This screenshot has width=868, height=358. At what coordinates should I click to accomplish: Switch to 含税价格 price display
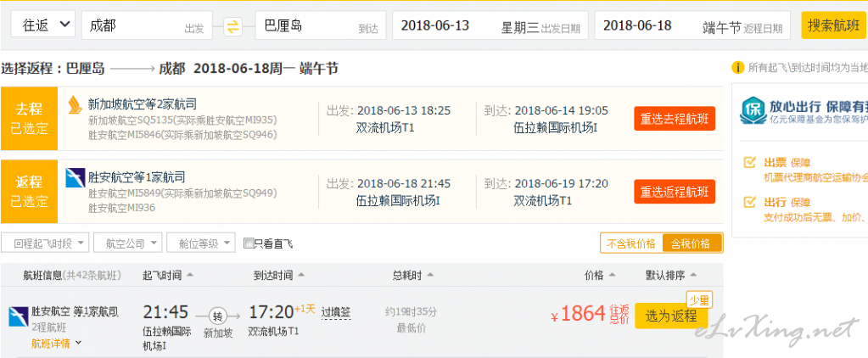click(692, 243)
